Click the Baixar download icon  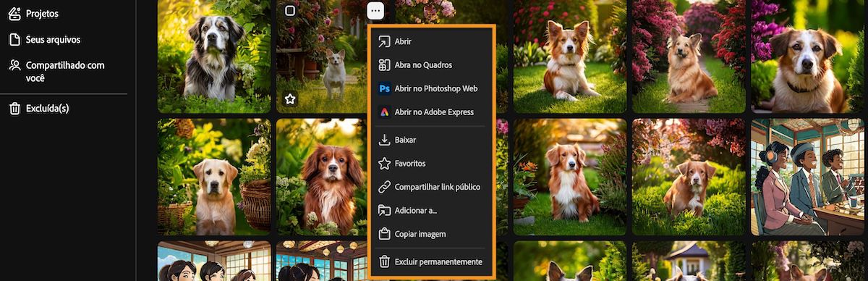pos(385,140)
